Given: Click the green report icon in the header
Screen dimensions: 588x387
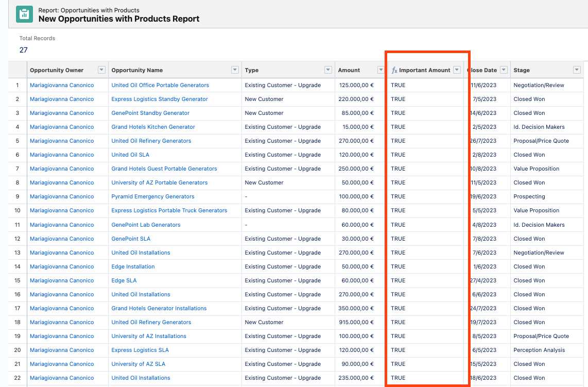Looking at the screenshot, I should click(24, 14).
